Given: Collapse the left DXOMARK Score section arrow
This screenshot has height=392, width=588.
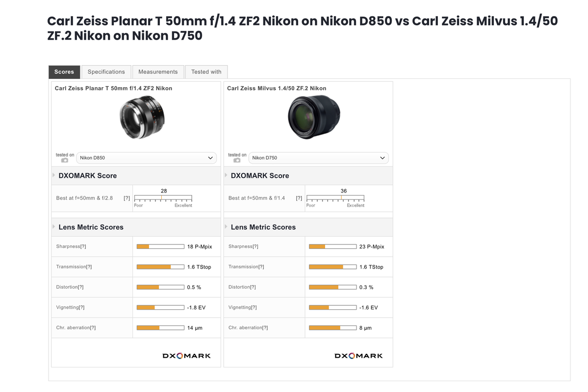Looking at the screenshot, I should tap(53, 175).
